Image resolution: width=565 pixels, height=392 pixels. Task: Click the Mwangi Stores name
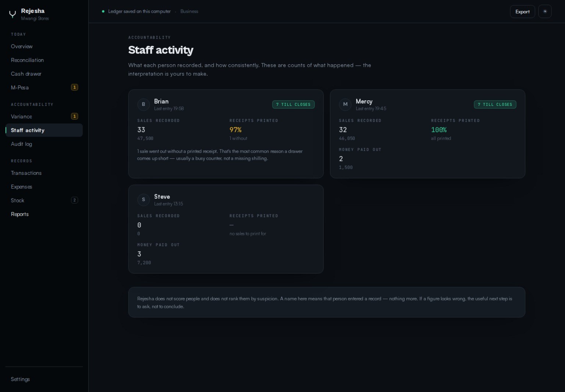[x=35, y=18]
